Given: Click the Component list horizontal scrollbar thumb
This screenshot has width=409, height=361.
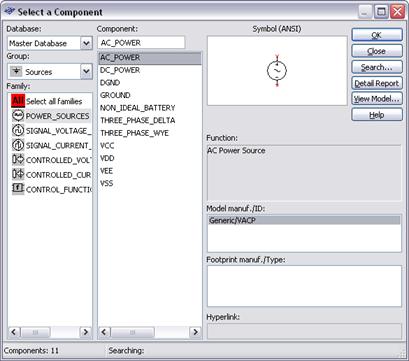Looking at the screenshot, I should [x=132, y=332].
